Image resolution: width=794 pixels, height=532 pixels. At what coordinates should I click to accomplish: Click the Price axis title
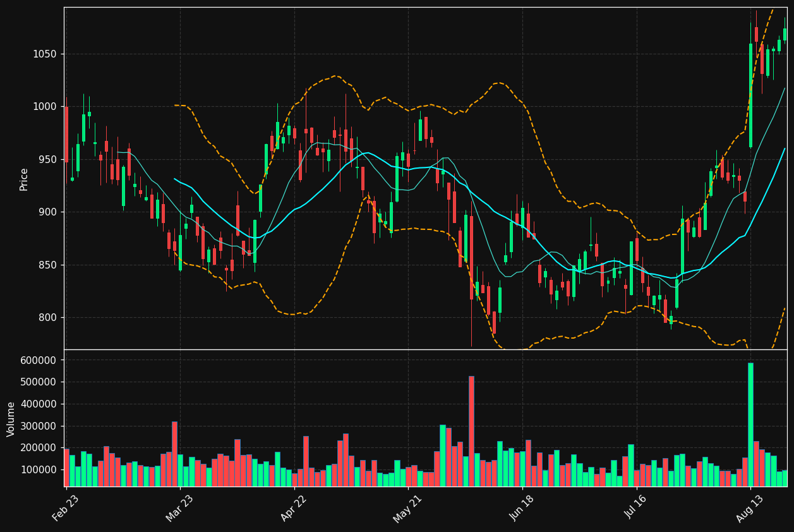24,179
